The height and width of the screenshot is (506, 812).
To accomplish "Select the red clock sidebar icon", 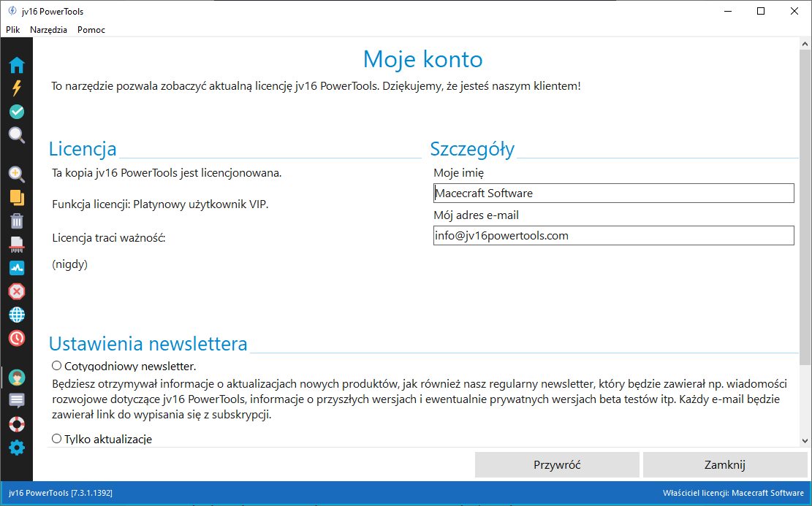I will click(x=17, y=338).
